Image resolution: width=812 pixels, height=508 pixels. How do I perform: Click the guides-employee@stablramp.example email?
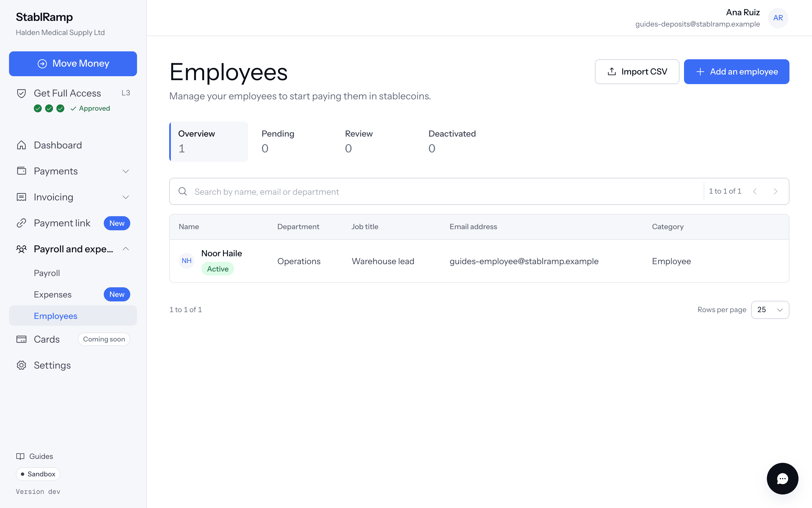pos(524,261)
